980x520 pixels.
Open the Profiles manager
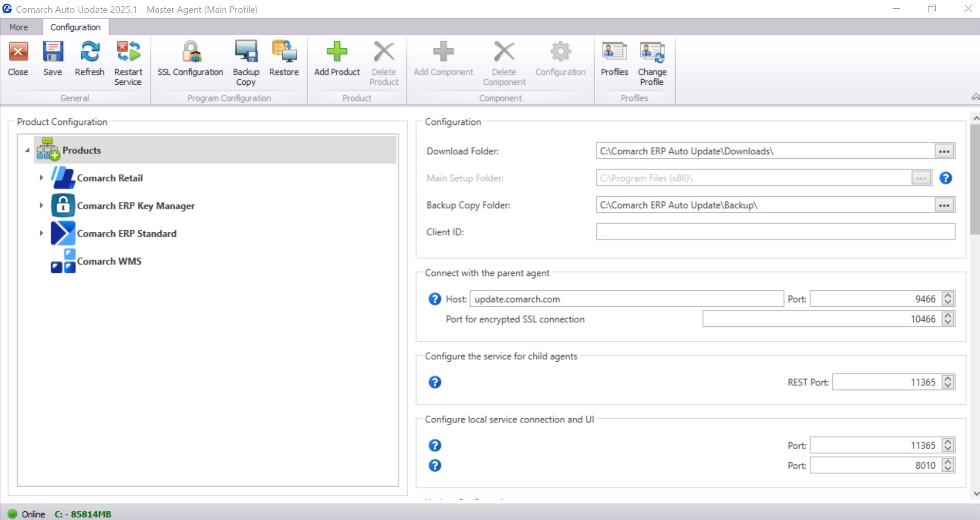(x=614, y=52)
